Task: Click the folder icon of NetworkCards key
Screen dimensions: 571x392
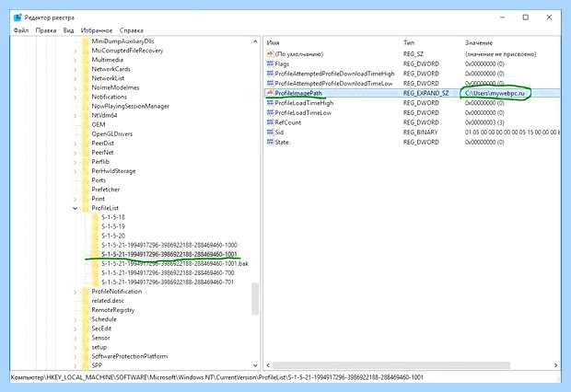Action: 86,69
